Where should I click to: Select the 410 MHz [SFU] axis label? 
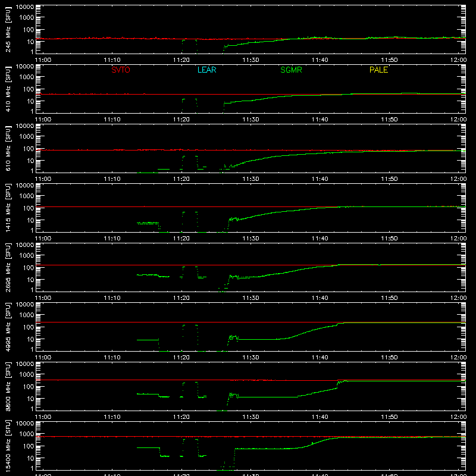[8, 89]
